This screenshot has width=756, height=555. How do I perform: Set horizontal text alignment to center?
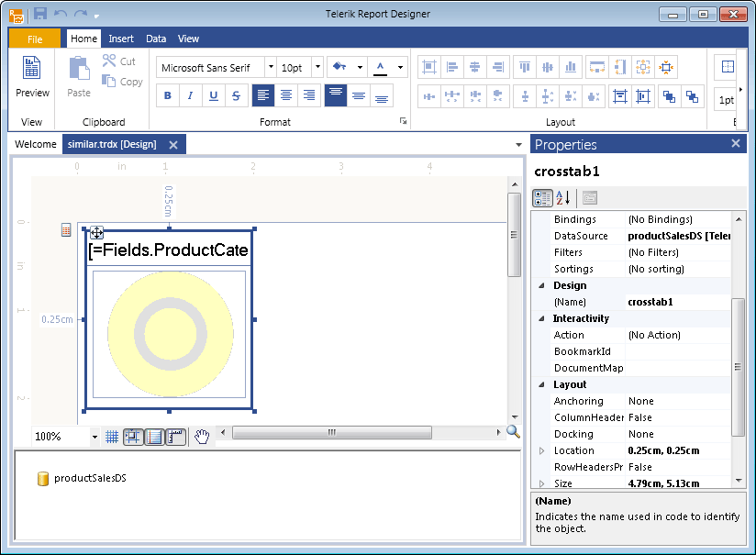click(286, 95)
